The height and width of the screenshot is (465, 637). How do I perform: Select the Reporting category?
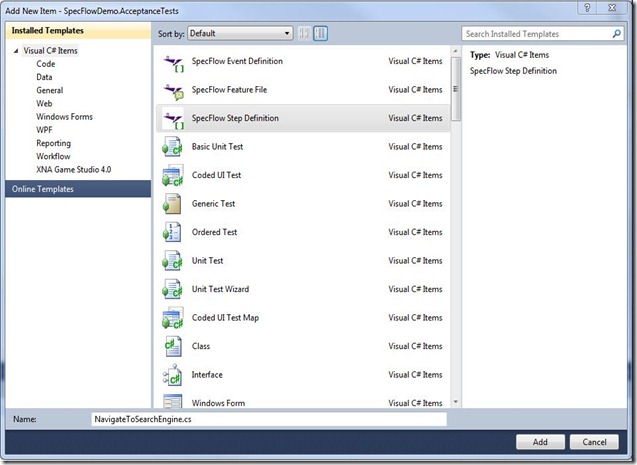(54, 143)
